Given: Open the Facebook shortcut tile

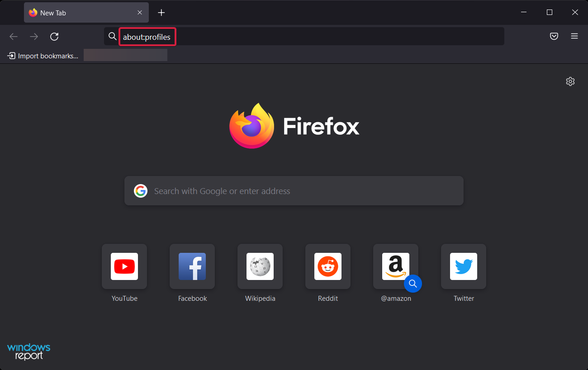Looking at the screenshot, I should pos(192,266).
